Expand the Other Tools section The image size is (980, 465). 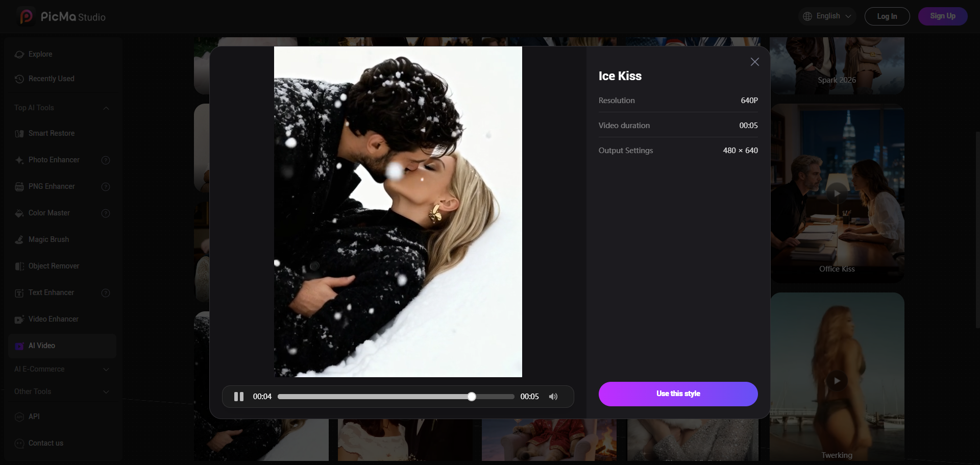tap(106, 392)
